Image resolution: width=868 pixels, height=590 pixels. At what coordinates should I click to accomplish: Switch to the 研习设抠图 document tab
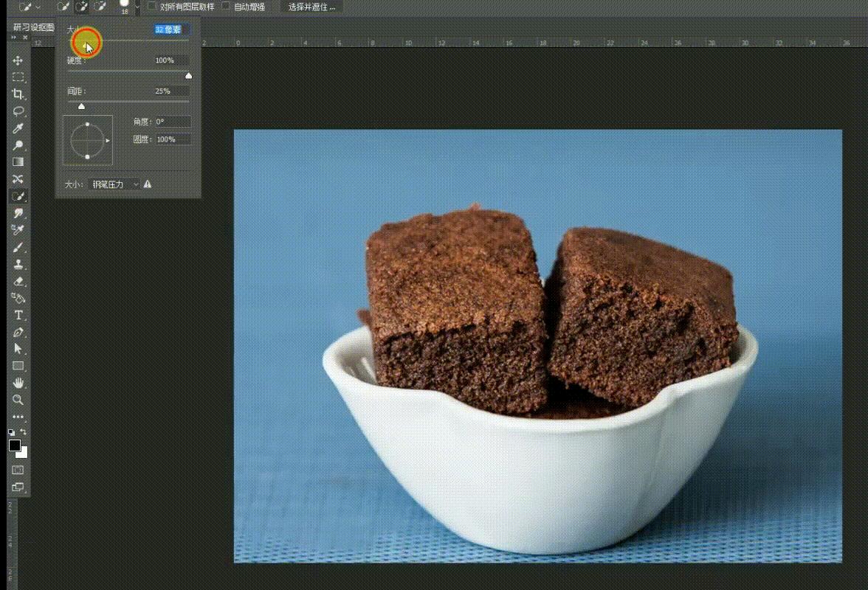point(33,27)
